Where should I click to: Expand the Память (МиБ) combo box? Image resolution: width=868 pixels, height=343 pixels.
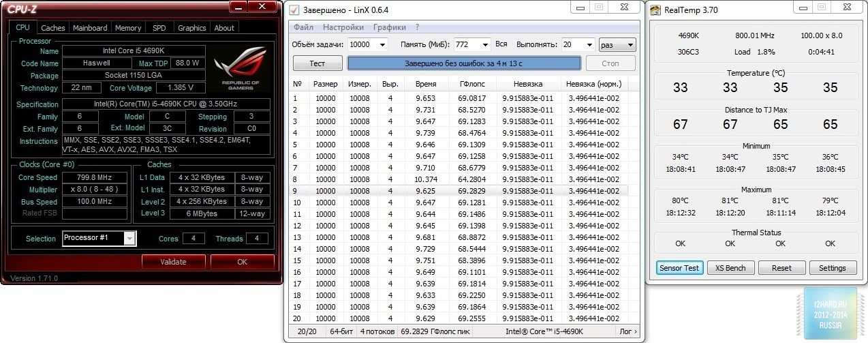(x=485, y=44)
